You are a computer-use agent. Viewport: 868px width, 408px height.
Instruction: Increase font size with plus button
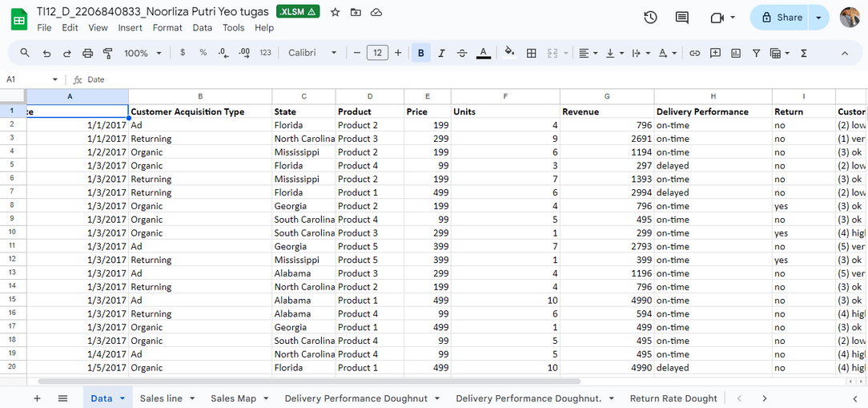tap(398, 53)
